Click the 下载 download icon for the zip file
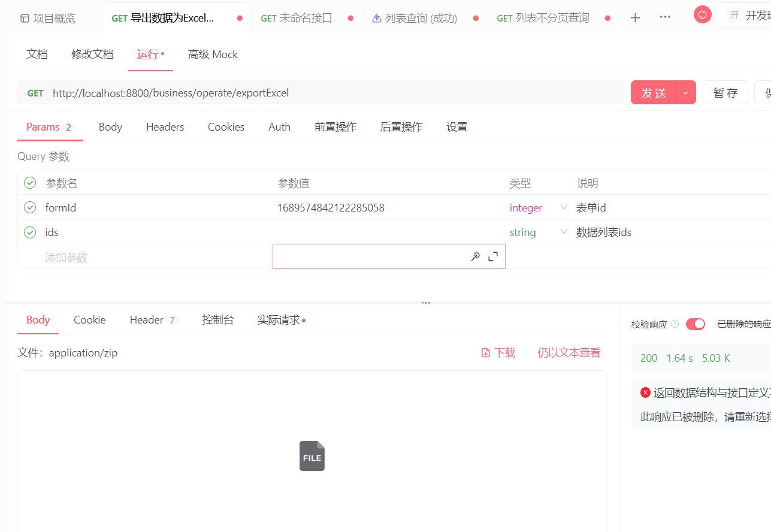 point(485,353)
